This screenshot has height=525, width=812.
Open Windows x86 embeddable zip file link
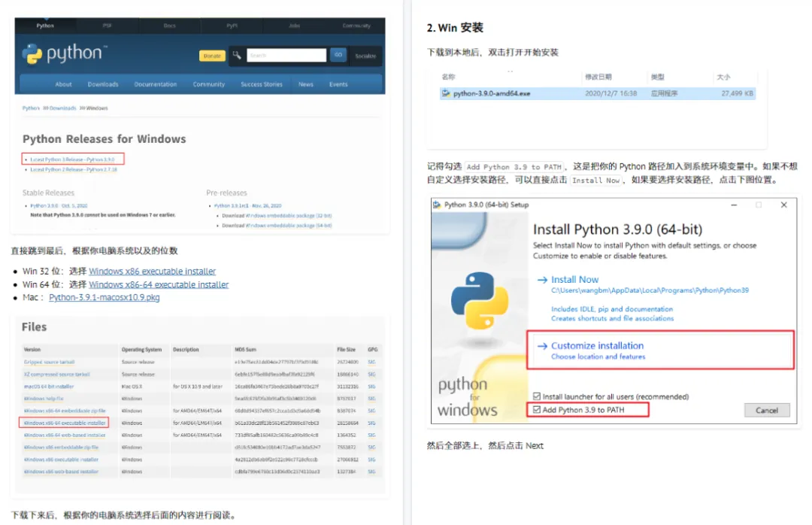tap(61, 448)
